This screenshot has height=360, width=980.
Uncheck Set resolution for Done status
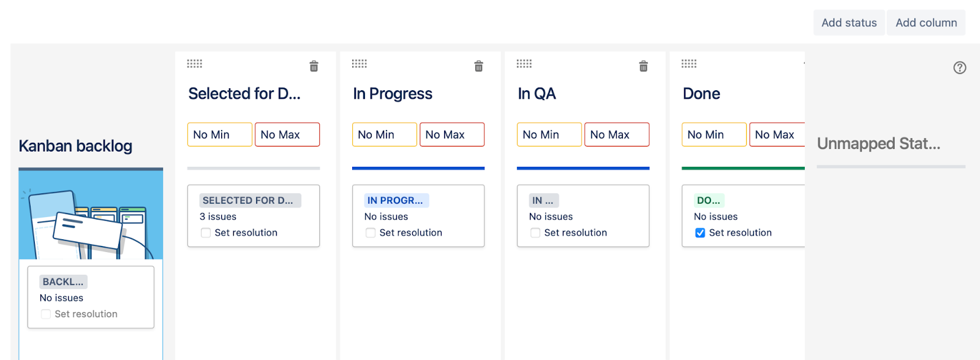point(700,233)
